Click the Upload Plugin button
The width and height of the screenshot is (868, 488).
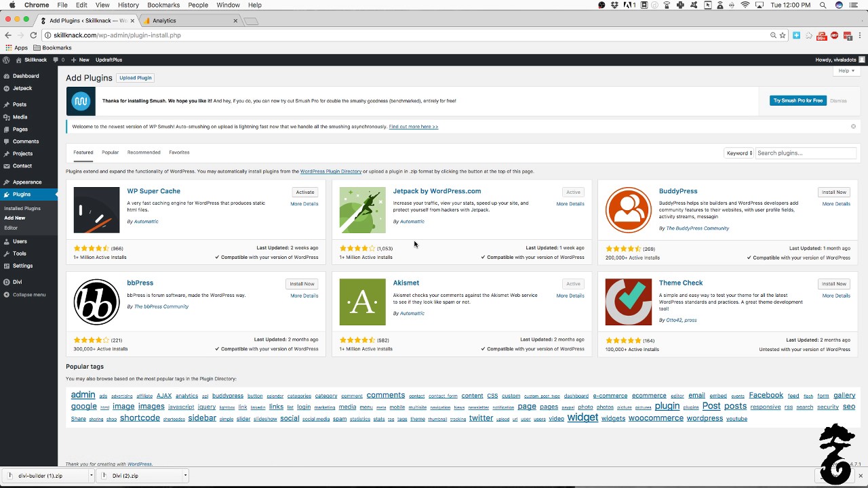click(136, 78)
